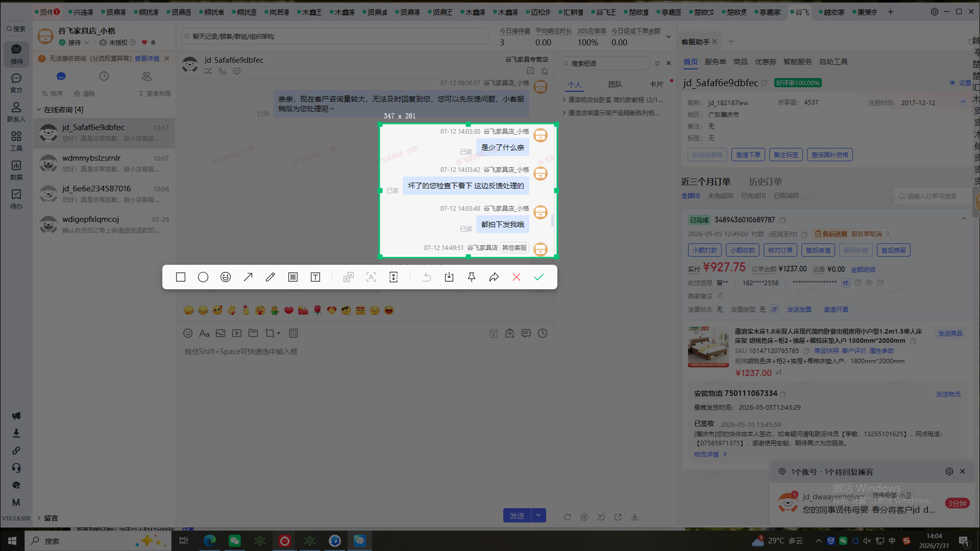980x551 pixels.
Task: Click the 查询国补资格 button
Action: [830, 155]
